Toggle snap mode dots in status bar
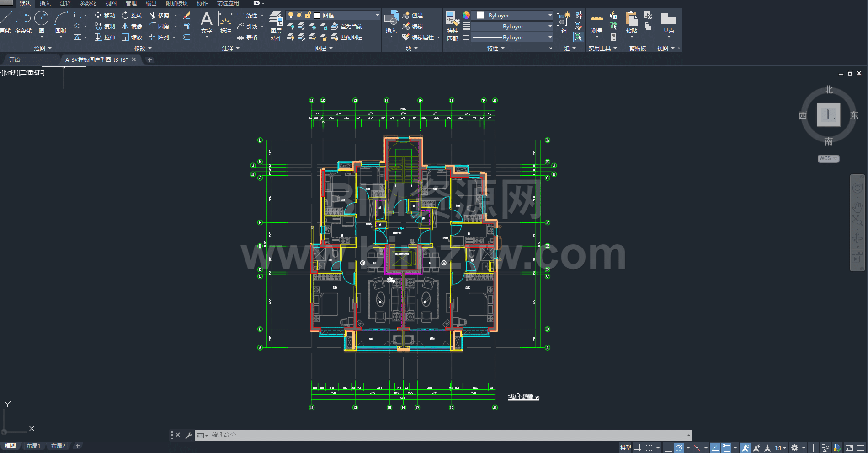 (x=649, y=448)
